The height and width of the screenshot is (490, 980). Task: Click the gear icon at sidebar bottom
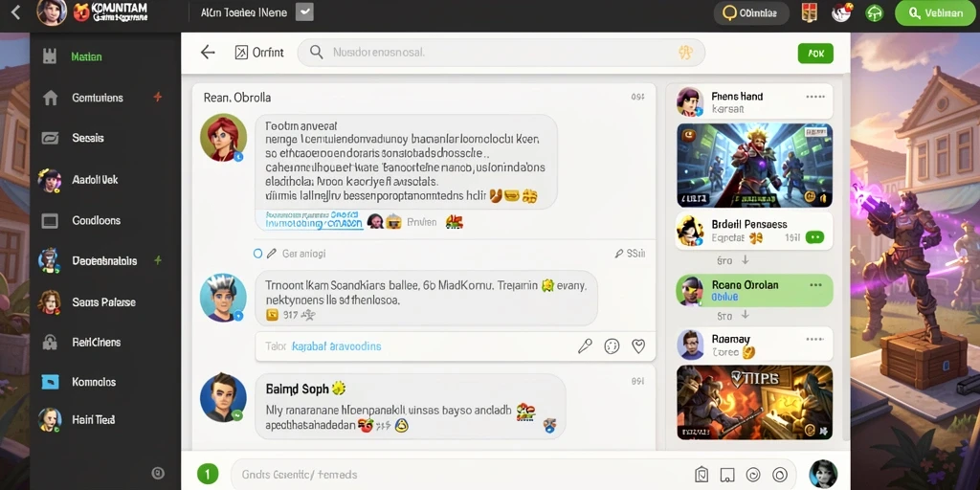pyautogui.click(x=158, y=473)
